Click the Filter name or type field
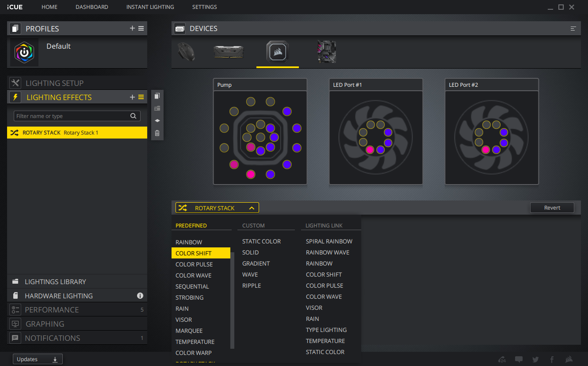Viewport: 588px width, 366px height. pos(77,116)
